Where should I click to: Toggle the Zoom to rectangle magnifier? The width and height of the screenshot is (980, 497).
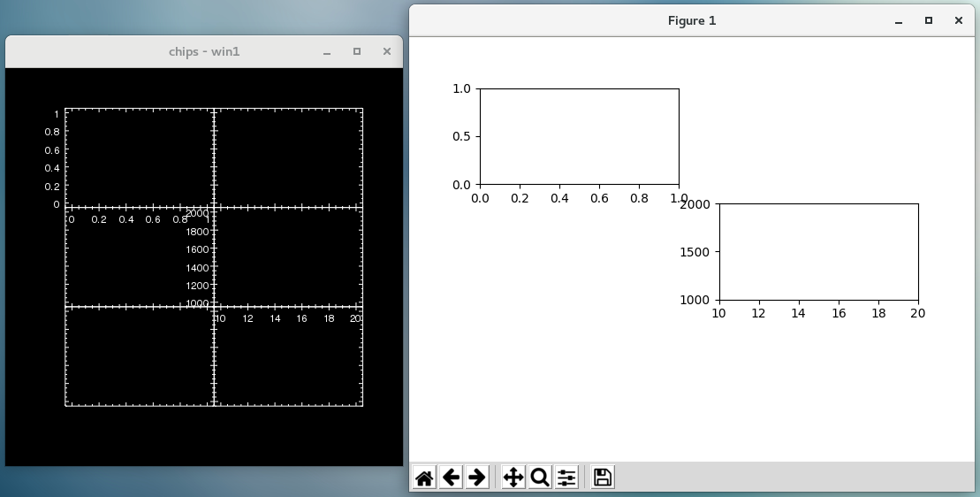(x=539, y=478)
